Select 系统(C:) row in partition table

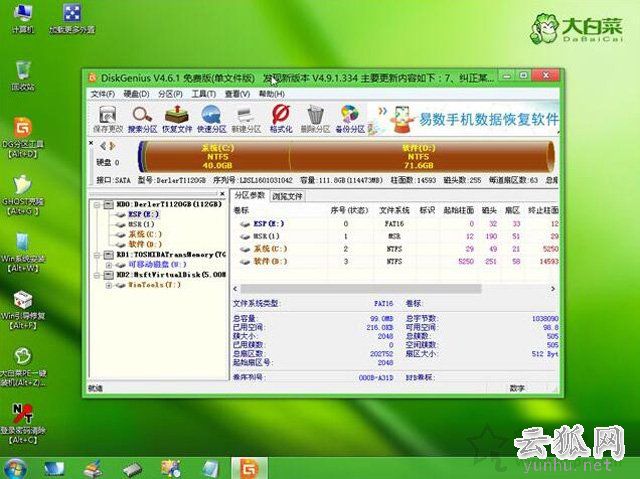point(395,249)
